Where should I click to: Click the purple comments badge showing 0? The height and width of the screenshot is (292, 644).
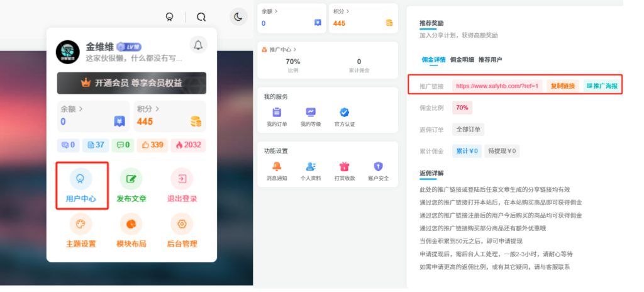(68, 145)
